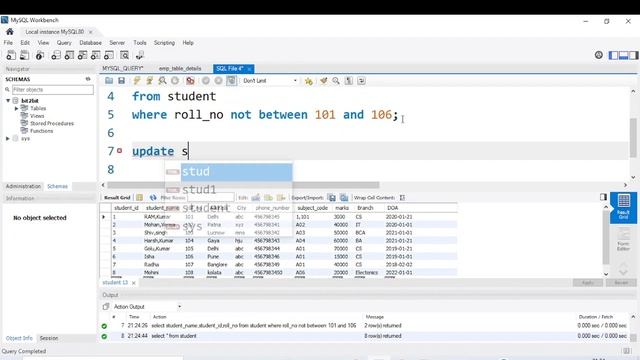Open the Scripting menu
640x360 pixels.
(x=164, y=42)
